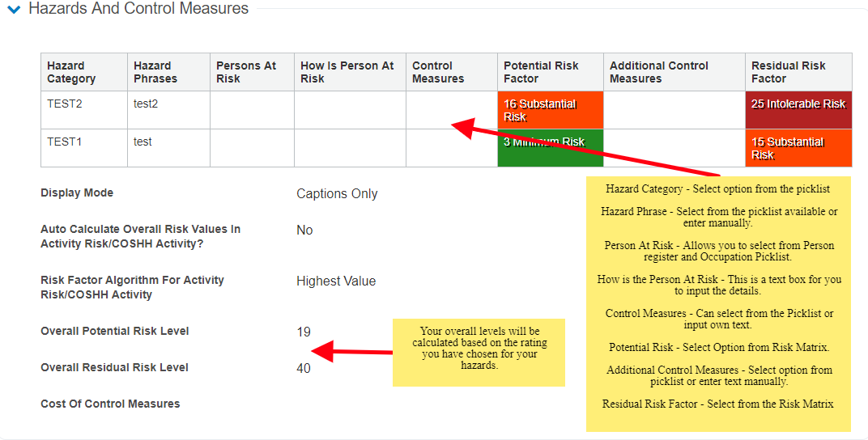Viewport: 868px width, 440px height.
Task: Click the Captions Only display mode value
Action: tap(337, 194)
